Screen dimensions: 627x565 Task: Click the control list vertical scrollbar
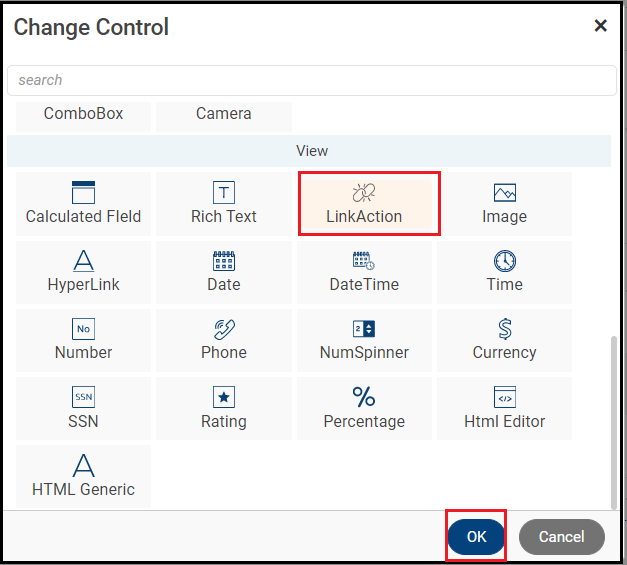pyautogui.click(x=614, y=420)
